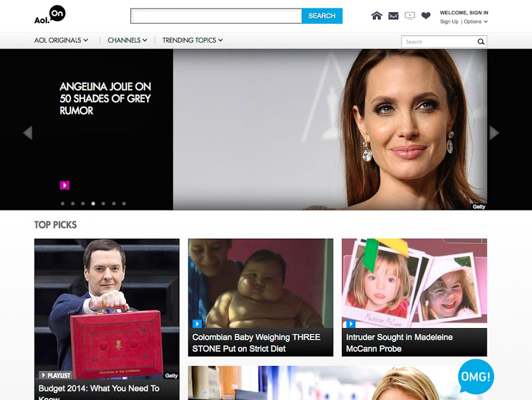Open the Colombian Baby video thumbnail
Screen dimensions: 532x400
click(x=260, y=283)
